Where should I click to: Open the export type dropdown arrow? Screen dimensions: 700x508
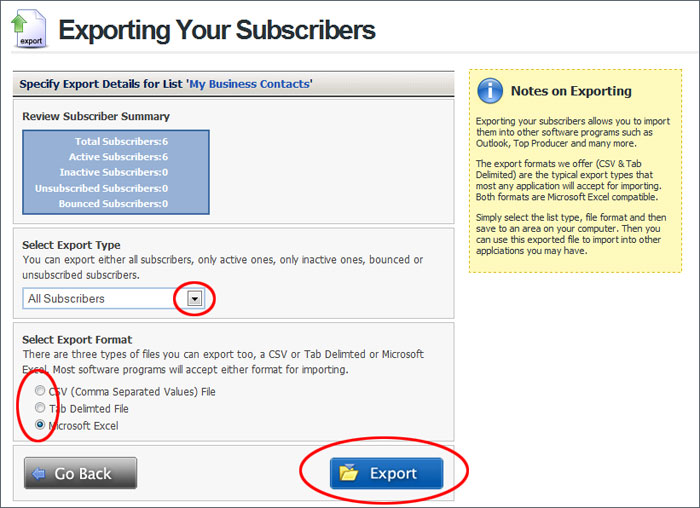click(x=195, y=299)
